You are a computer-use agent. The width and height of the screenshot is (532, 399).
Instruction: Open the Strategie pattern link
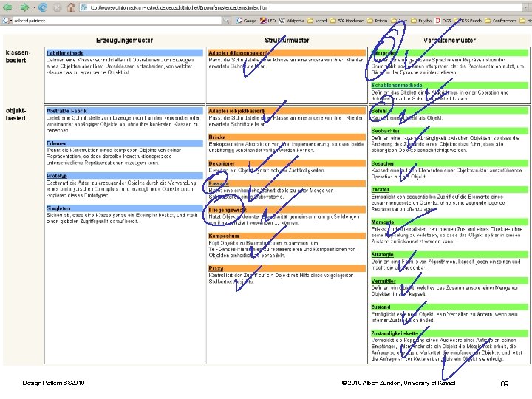pos(383,254)
